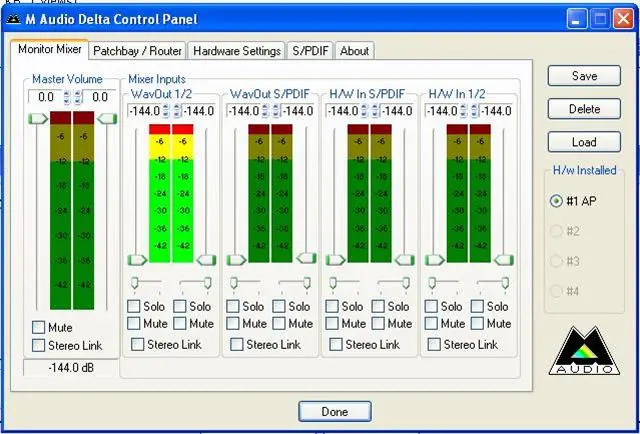
Task: Enable Stereo Link for H/W In S/PDIF
Action: click(337, 344)
